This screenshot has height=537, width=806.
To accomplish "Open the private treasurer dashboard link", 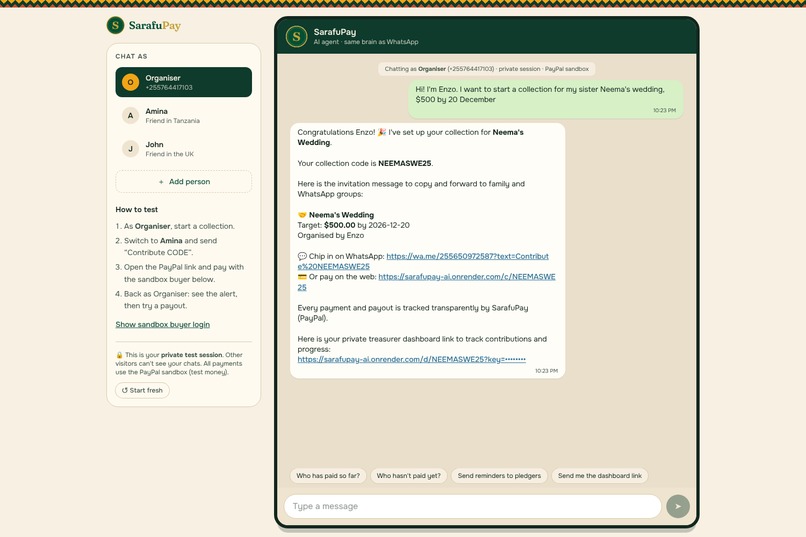I will click(x=411, y=359).
